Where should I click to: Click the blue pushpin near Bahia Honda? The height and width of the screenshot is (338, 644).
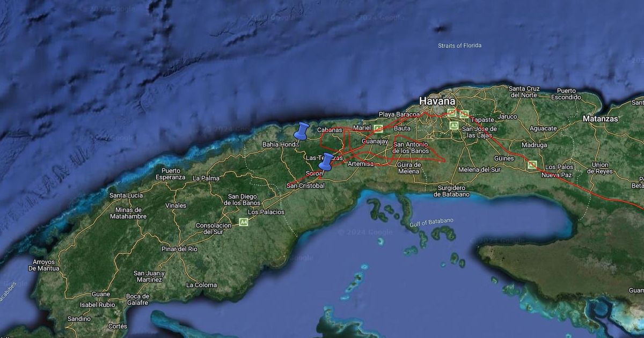point(302,131)
